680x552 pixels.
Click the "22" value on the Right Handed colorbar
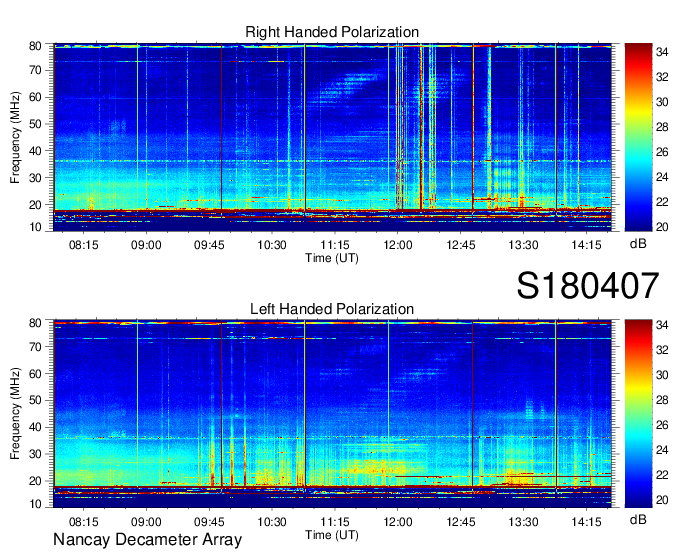pyautogui.click(x=662, y=202)
